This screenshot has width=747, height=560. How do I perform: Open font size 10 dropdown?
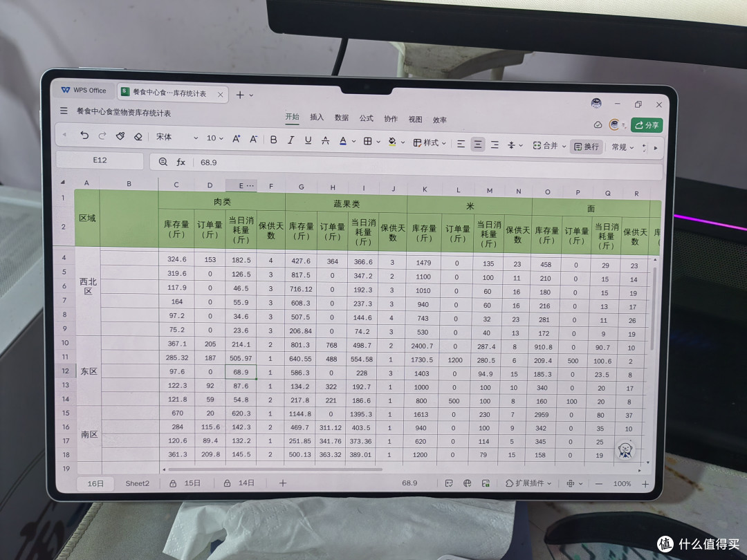point(215,138)
